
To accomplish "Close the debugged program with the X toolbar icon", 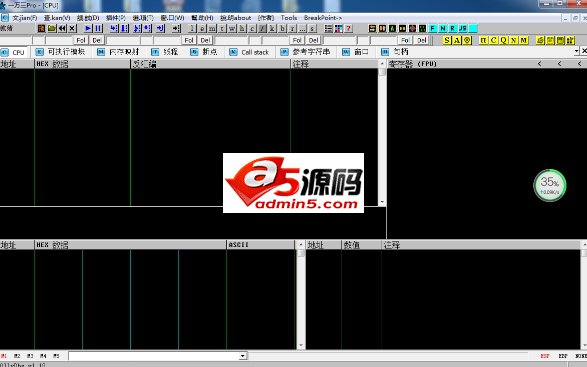I will pos(72,28).
